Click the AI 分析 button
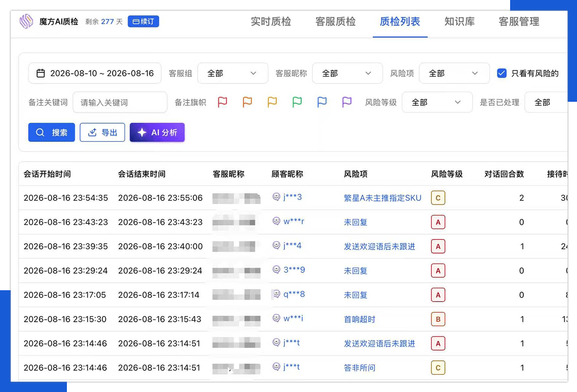577x392 pixels. (157, 132)
